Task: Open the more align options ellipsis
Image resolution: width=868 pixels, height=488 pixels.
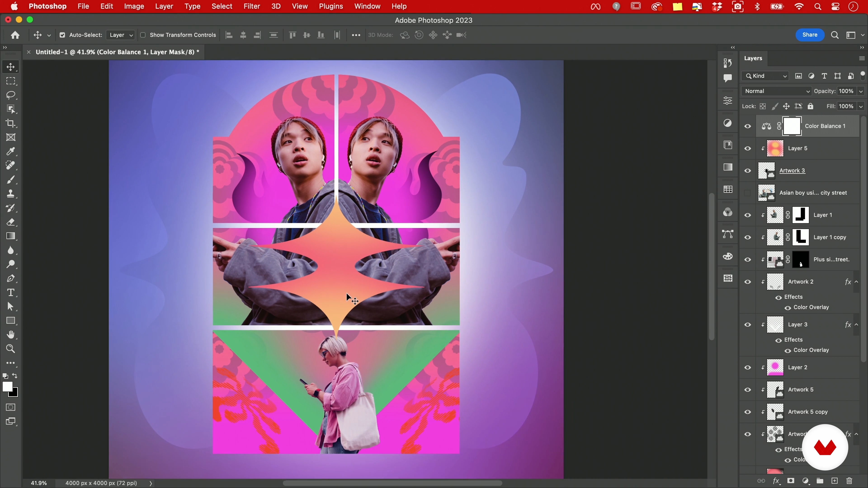Action: point(356,35)
